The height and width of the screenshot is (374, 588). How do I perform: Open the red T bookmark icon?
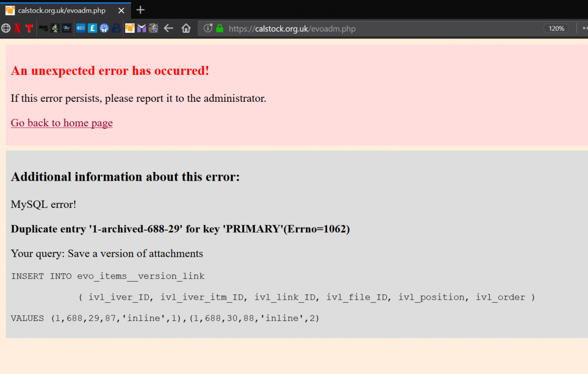pos(29,28)
